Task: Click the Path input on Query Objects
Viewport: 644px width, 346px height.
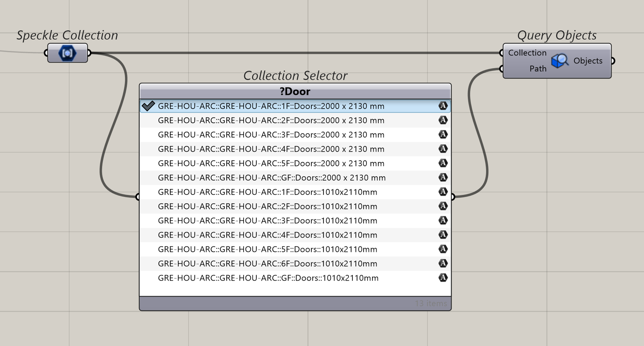Action: [538, 69]
